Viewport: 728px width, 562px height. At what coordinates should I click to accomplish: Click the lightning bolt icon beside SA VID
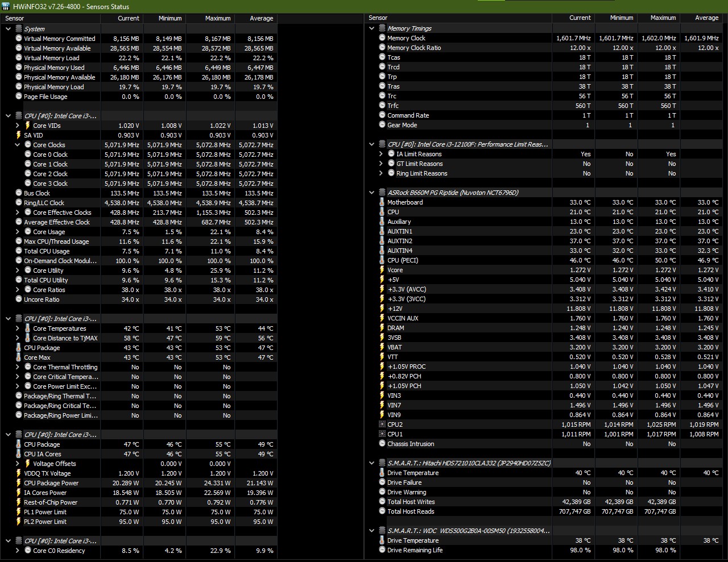tap(19, 135)
